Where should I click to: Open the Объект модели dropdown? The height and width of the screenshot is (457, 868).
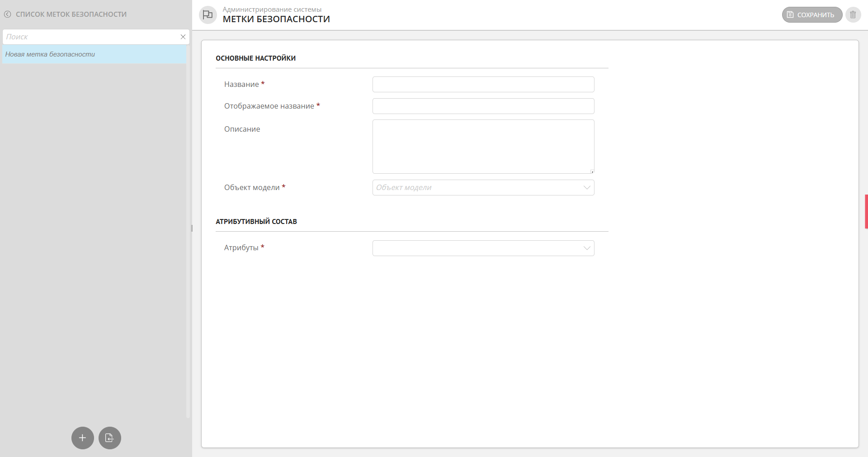[483, 188]
